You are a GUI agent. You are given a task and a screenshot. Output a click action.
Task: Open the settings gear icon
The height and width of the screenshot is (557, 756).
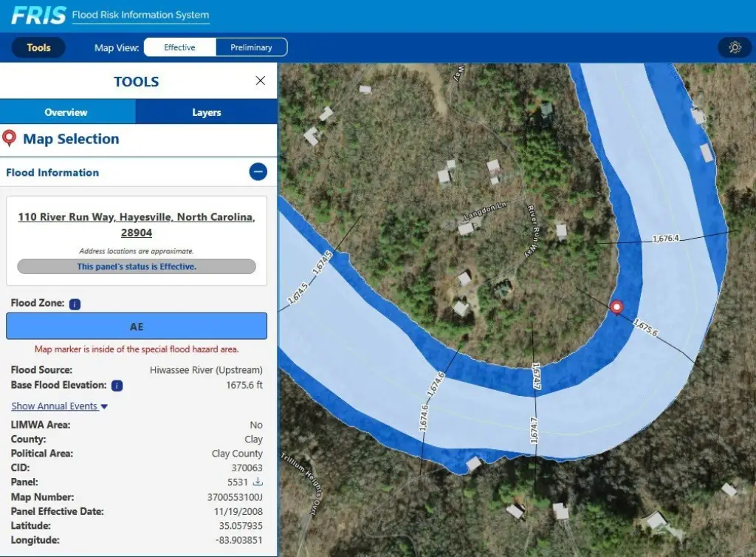[735, 47]
